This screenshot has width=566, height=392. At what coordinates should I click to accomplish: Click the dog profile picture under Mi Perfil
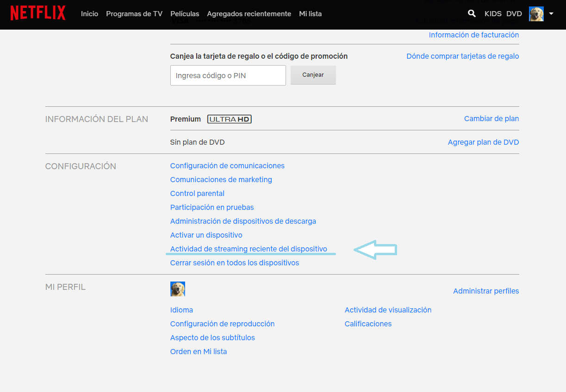[178, 289]
